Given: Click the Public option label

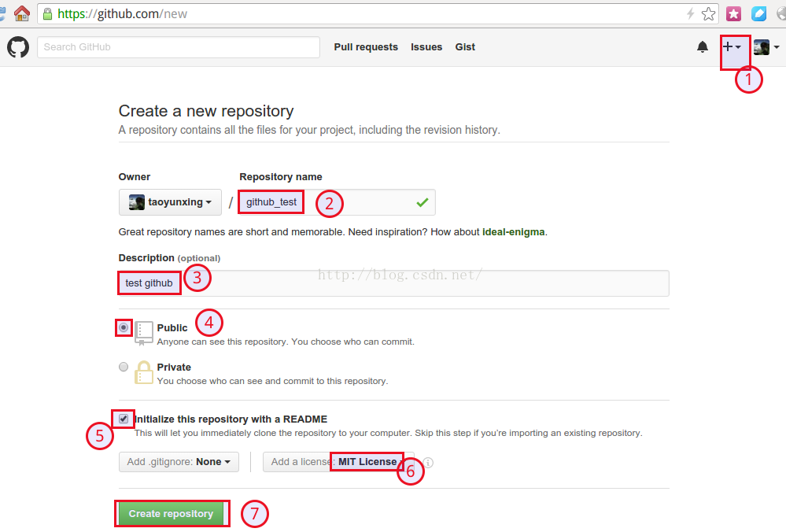Looking at the screenshot, I should tap(172, 328).
